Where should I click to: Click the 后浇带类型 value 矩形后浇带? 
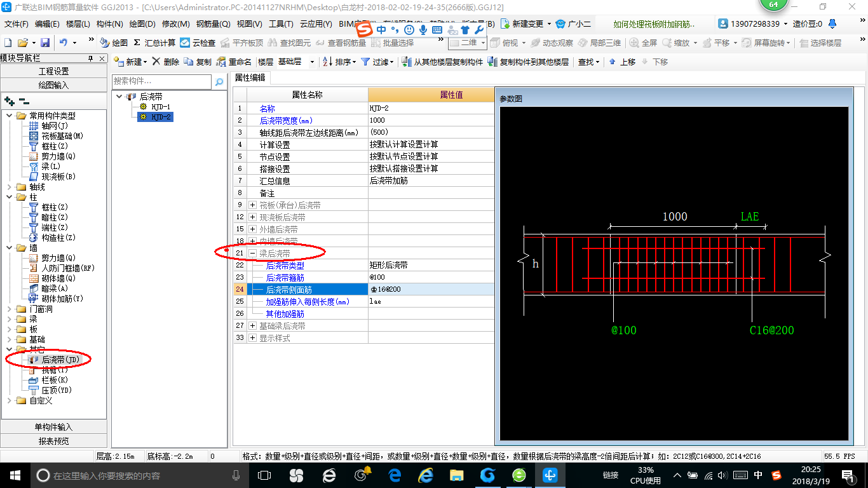(x=431, y=266)
